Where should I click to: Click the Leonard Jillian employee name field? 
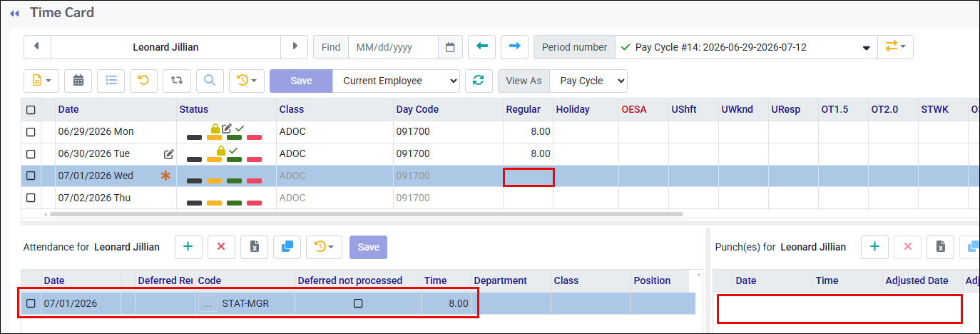tap(165, 47)
